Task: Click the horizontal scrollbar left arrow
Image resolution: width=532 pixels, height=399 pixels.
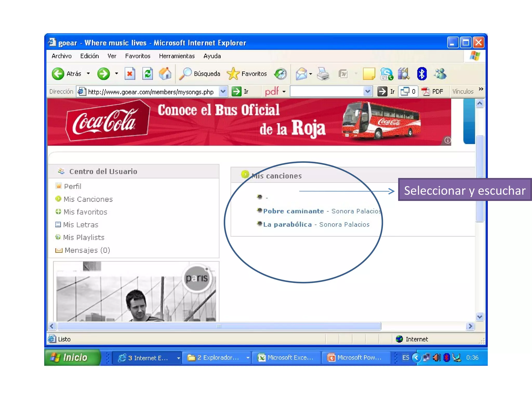Action: click(52, 326)
